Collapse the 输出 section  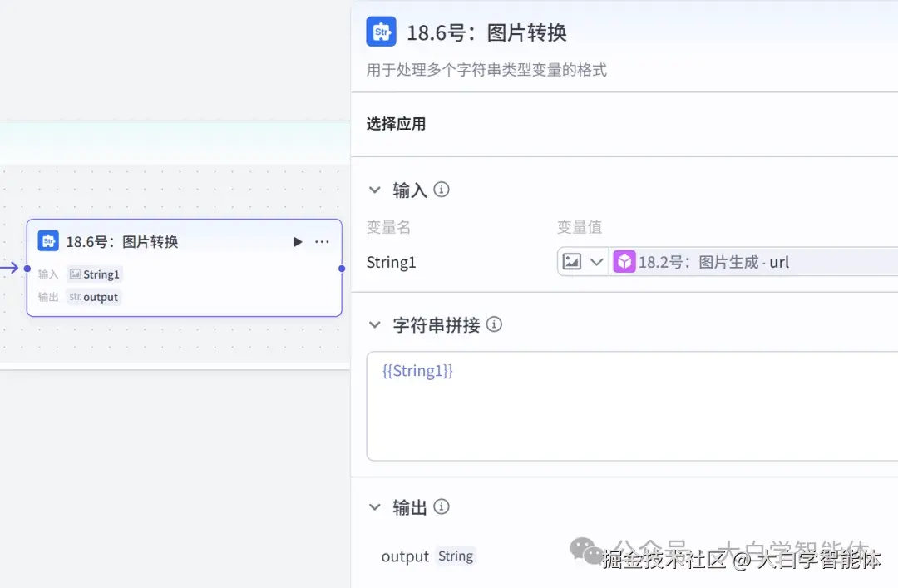click(374, 506)
